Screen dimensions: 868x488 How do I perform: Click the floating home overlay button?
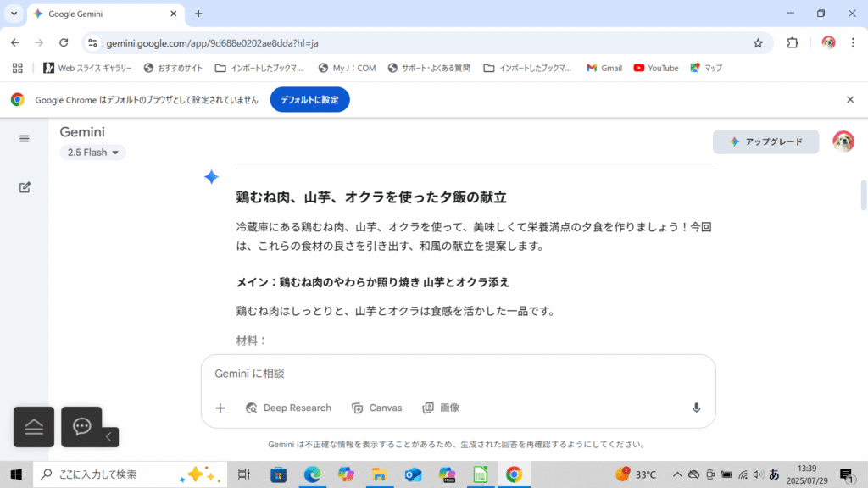(34, 427)
